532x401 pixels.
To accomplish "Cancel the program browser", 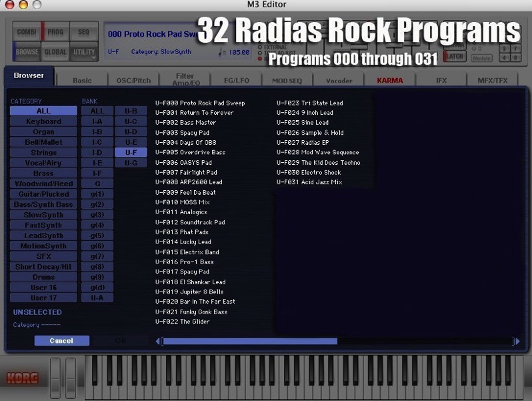I will click(x=61, y=340).
